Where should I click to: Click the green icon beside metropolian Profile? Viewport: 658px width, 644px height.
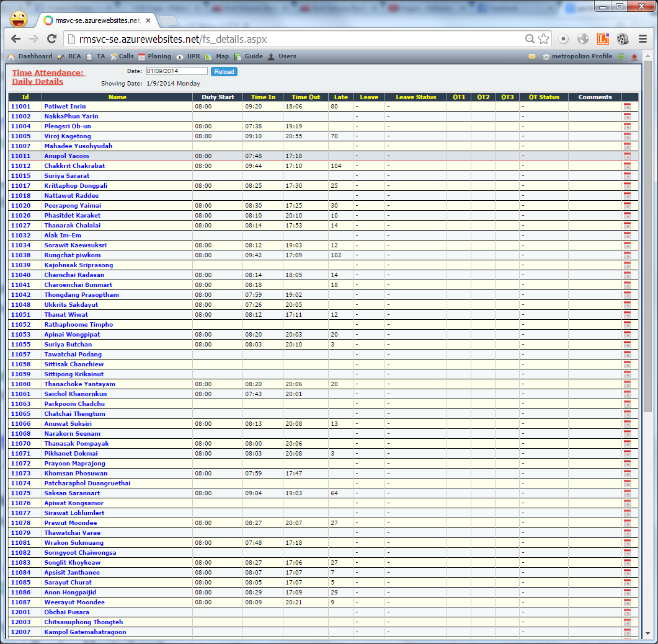(x=621, y=56)
